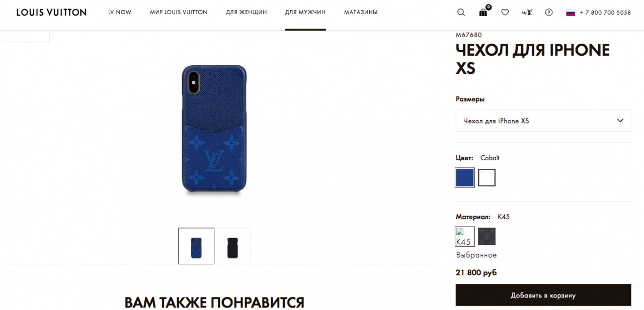Go to the Louis Vuitton logo homepage
This screenshot has height=310, width=644.
click(x=51, y=12)
